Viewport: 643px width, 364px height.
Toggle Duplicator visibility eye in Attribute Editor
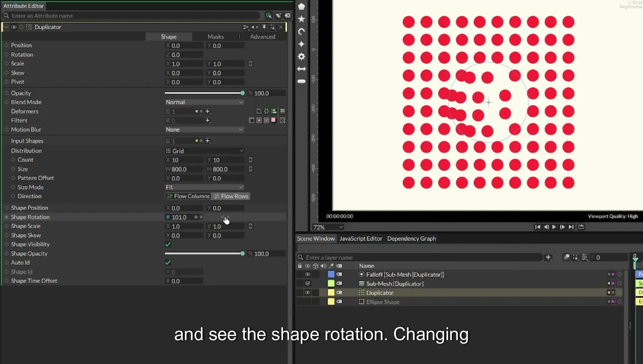point(14,27)
